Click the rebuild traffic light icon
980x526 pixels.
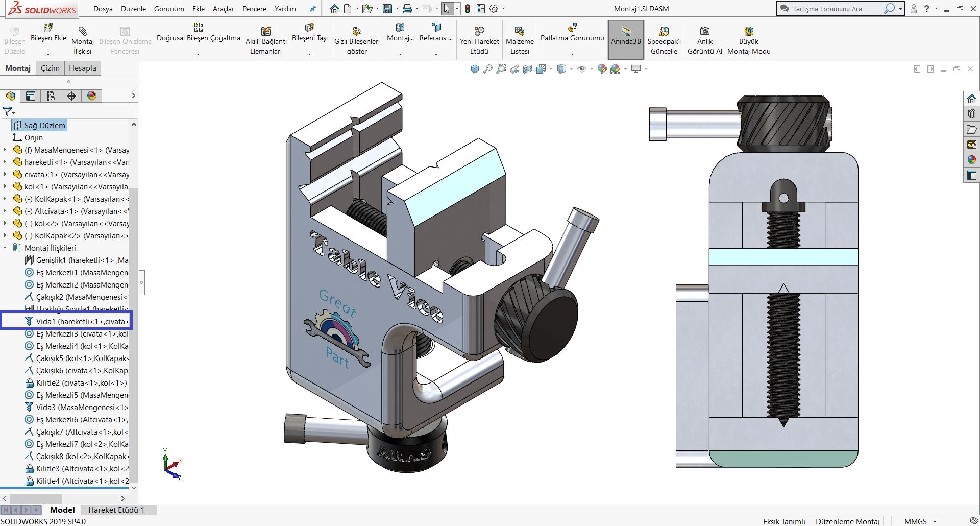tap(467, 9)
